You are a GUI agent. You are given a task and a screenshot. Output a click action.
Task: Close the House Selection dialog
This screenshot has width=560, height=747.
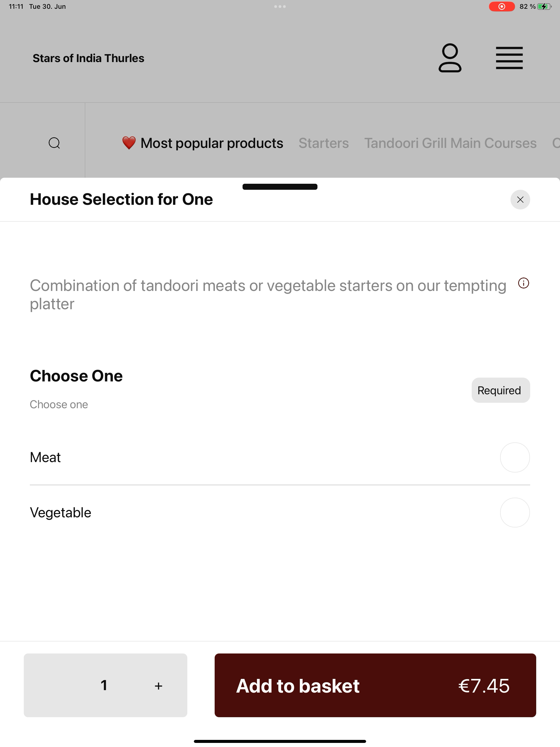[520, 200]
